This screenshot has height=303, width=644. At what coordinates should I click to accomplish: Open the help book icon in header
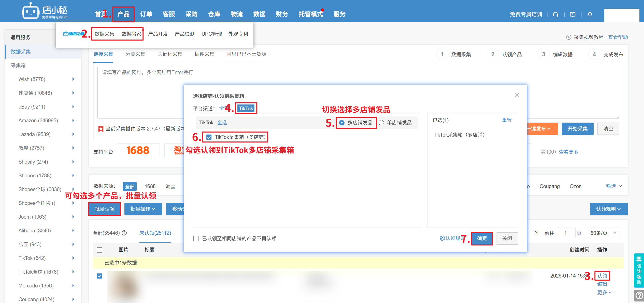tap(573, 15)
